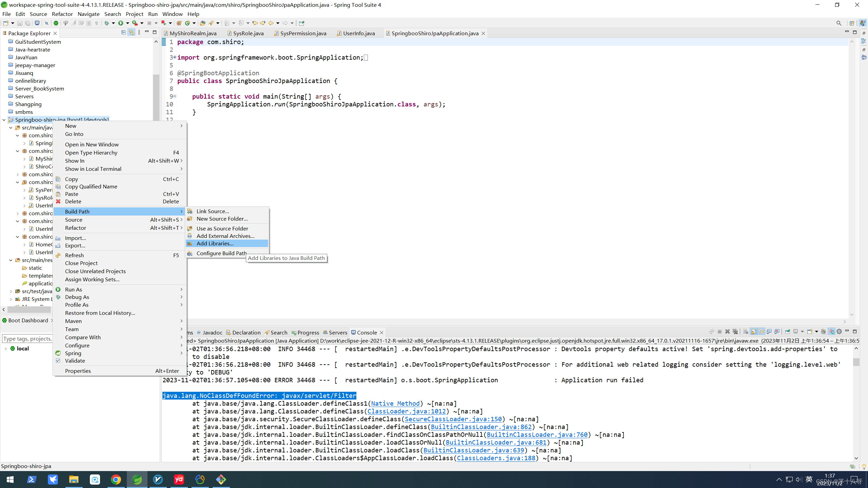Select Add Libraries... in Build Path submenu
Image resolution: width=868 pixels, height=488 pixels.
[215, 243]
